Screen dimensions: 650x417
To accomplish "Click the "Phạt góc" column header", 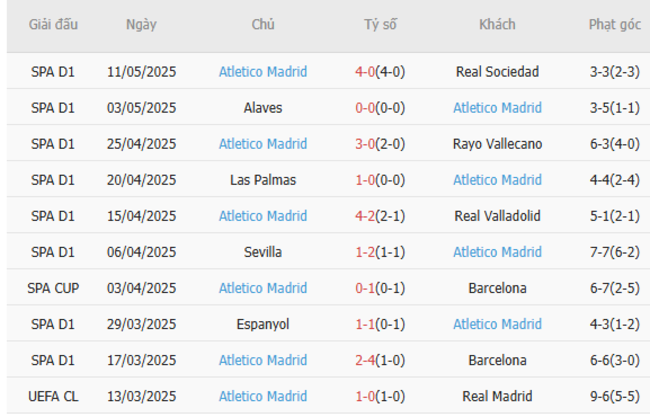I will click(614, 25).
